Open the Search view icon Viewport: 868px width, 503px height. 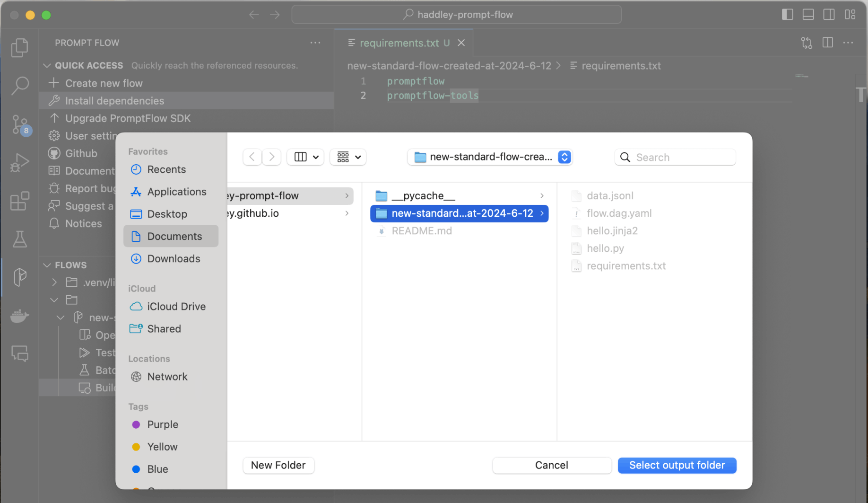[x=19, y=86]
